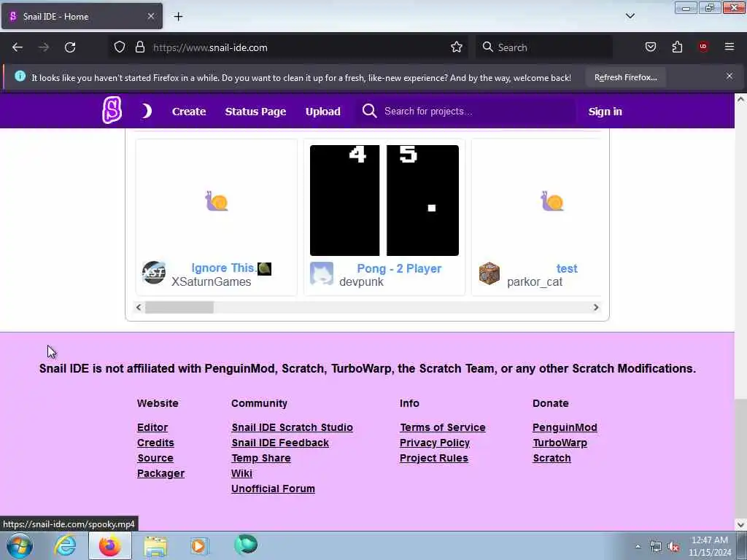Open the PenguinMod donate link
The width and height of the screenshot is (747, 560).
[x=565, y=427]
